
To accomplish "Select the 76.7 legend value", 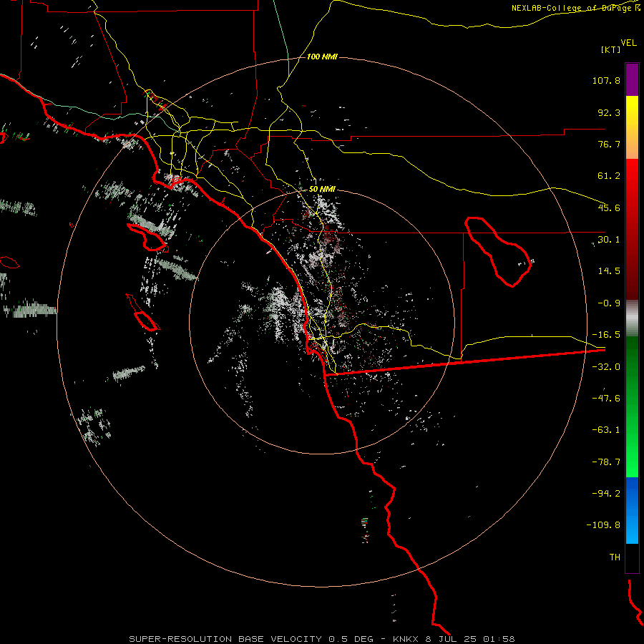I will point(609,144).
